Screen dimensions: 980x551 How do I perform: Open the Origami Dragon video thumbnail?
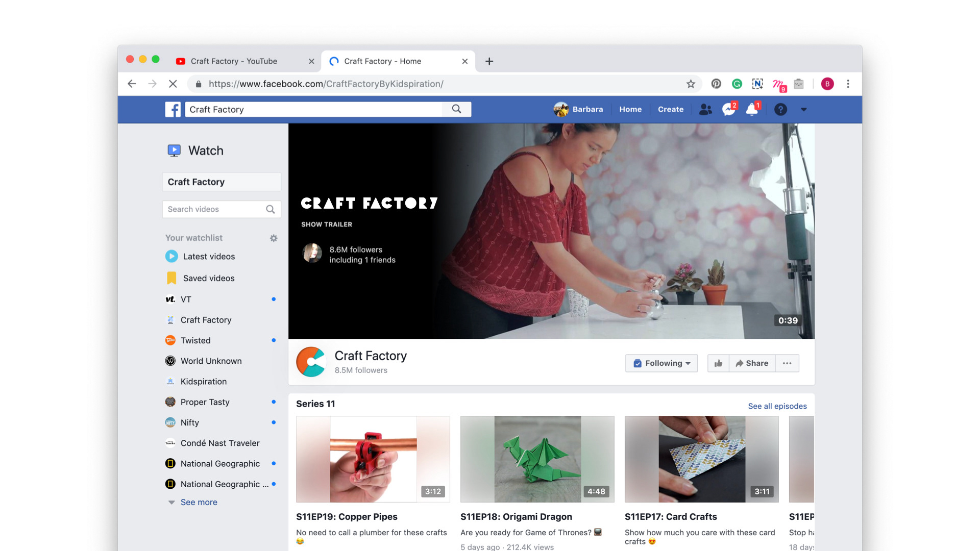point(537,459)
